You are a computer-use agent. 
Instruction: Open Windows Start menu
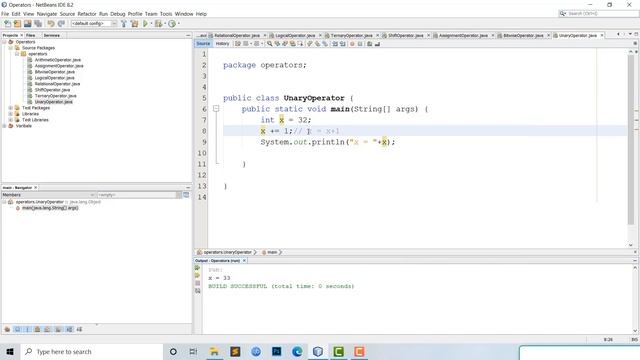tap(10, 351)
